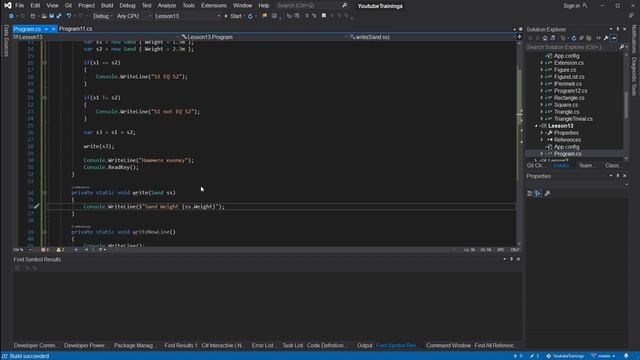Select Program12.cs in Solution Explorer
The width and height of the screenshot is (640, 360).
click(x=570, y=91)
